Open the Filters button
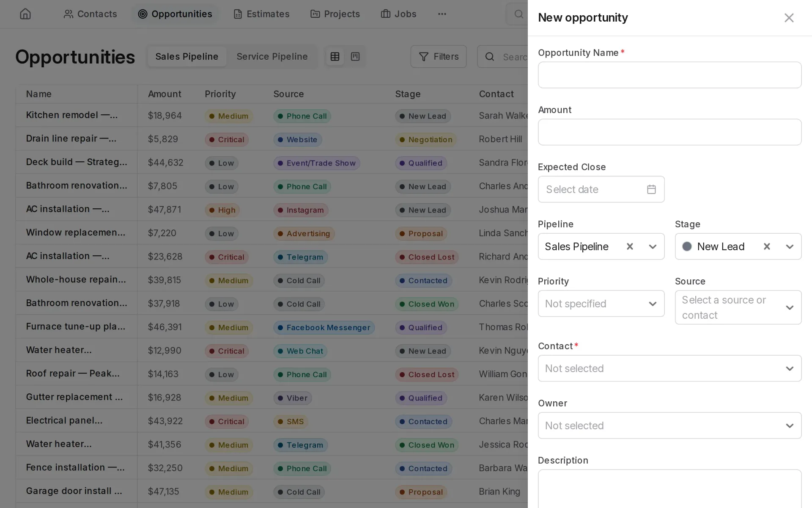This screenshot has width=812, height=508. tap(439, 57)
